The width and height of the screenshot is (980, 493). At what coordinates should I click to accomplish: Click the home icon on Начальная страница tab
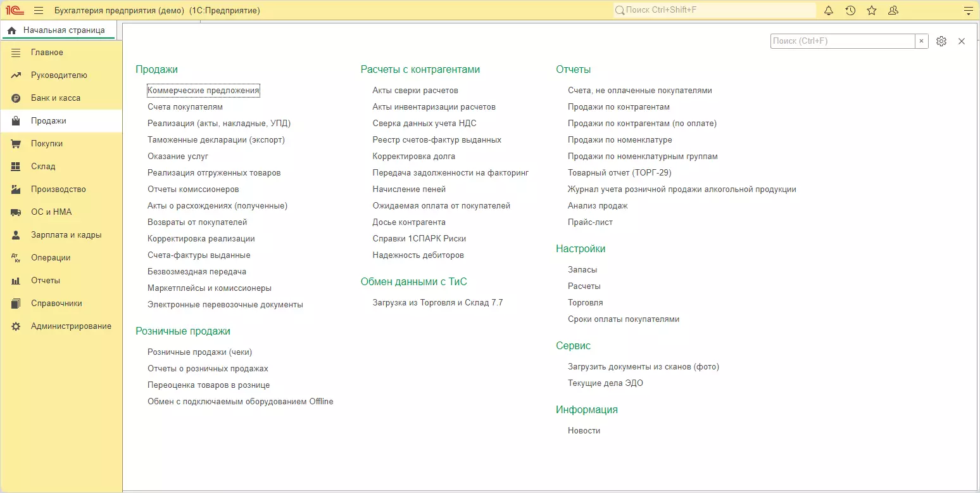coord(11,30)
